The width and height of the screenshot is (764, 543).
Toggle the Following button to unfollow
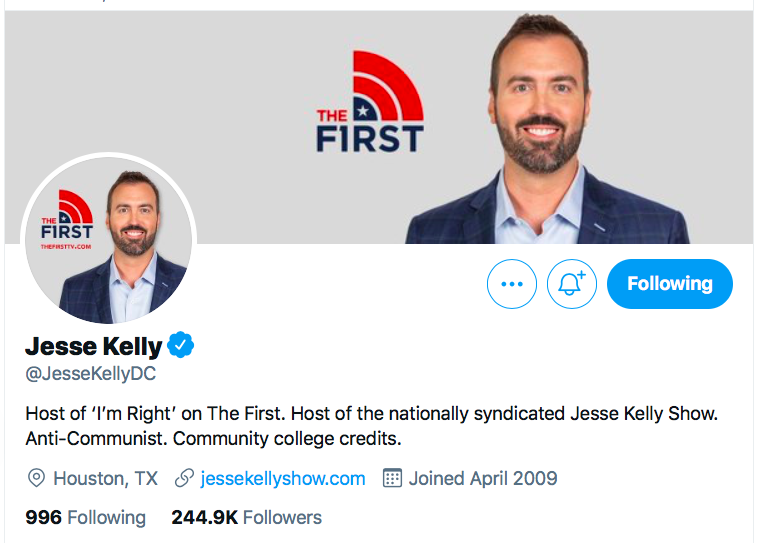pyautogui.click(x=669, y=284)
